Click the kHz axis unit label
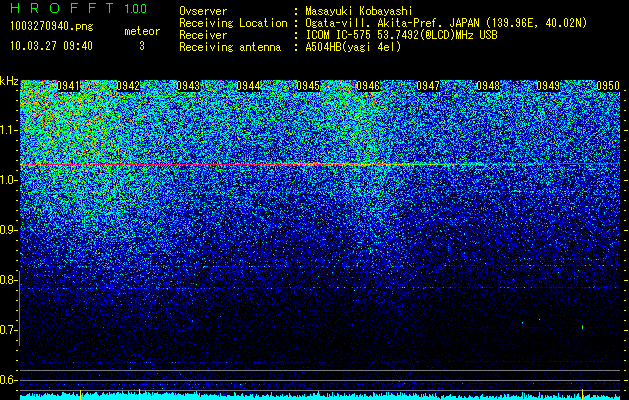The image size is (629, 400). point(9,81)
